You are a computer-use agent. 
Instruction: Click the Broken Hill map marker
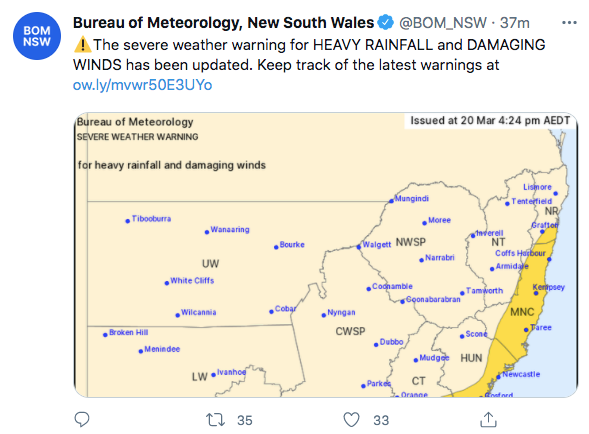(105, 335)
